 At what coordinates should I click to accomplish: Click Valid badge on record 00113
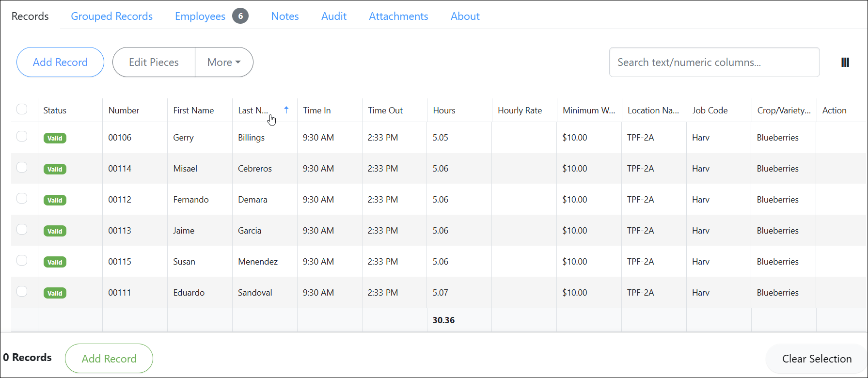(x=55, y=231)
